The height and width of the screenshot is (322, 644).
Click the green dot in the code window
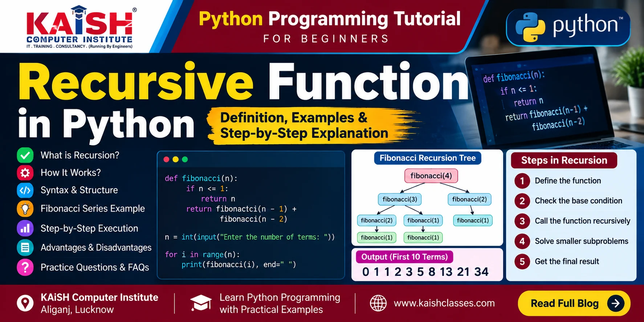coord(185,159)
